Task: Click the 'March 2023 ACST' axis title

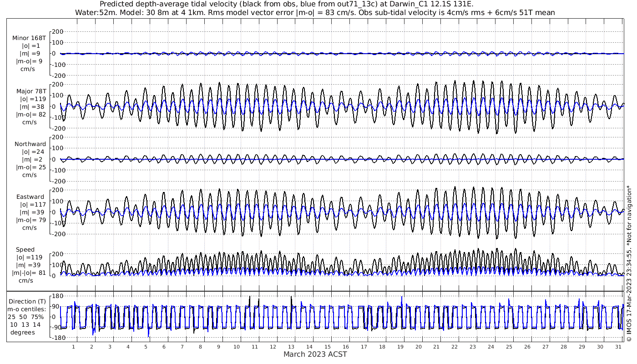Action: [x=315, y=354]
